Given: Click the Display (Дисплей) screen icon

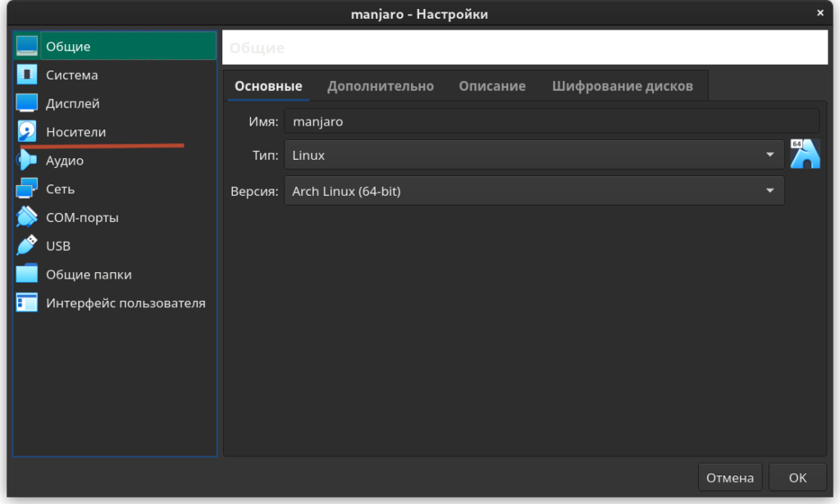Looking at the screenshot, I should pos(27,102).
